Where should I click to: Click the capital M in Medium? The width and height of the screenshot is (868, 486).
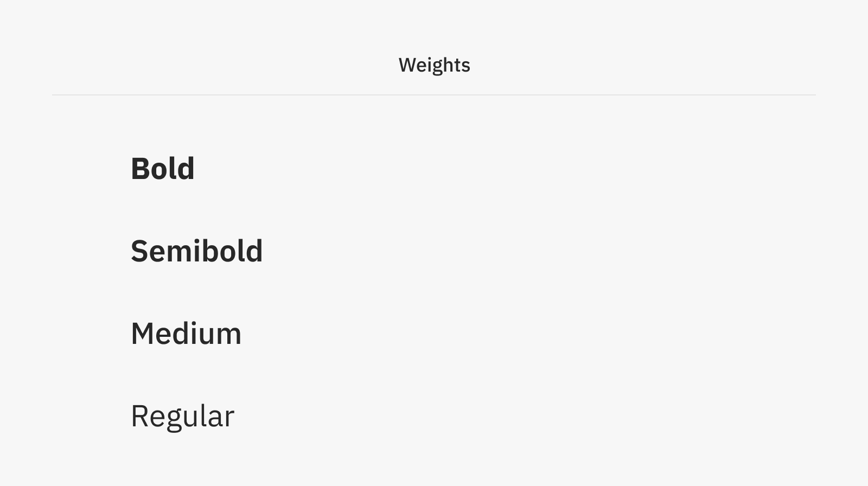(x=142, y=334)
